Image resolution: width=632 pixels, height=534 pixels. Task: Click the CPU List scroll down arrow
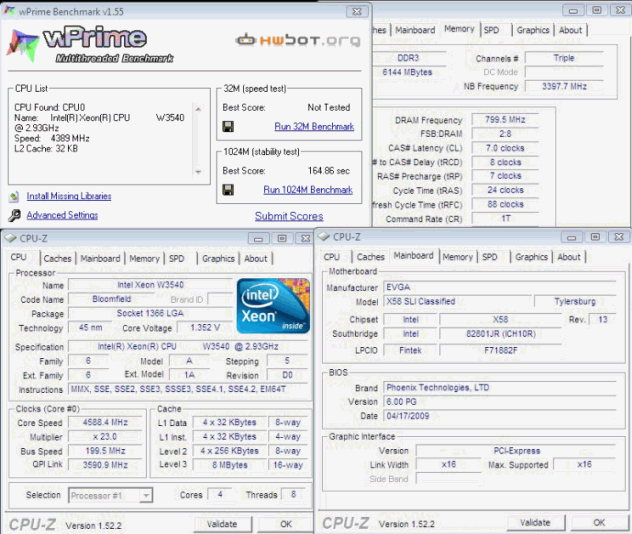point(198,172)
